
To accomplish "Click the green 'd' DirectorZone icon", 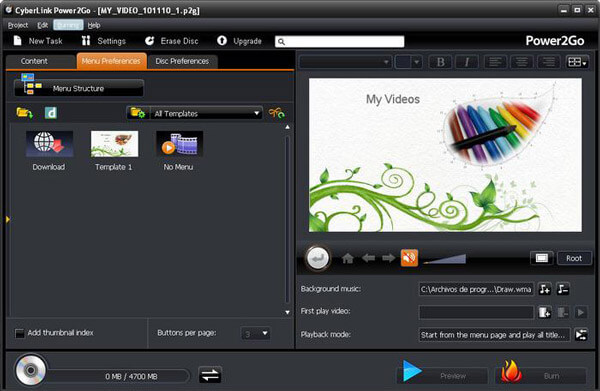I will 51,113.
